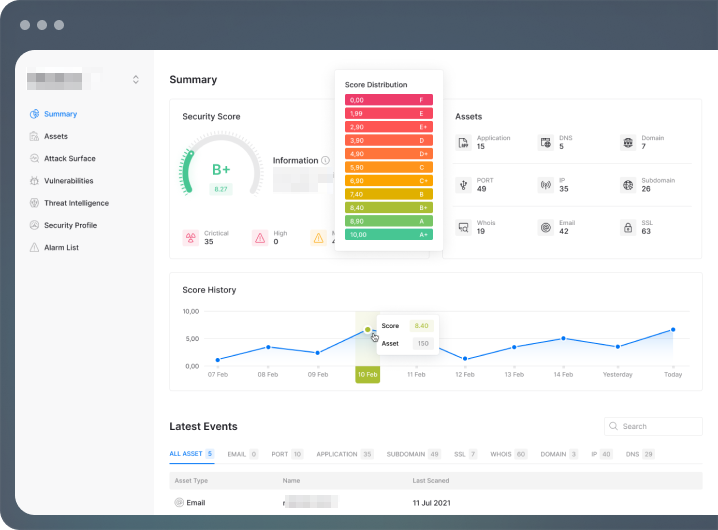Open the Threat Intelligence icon

coord(34,203)
